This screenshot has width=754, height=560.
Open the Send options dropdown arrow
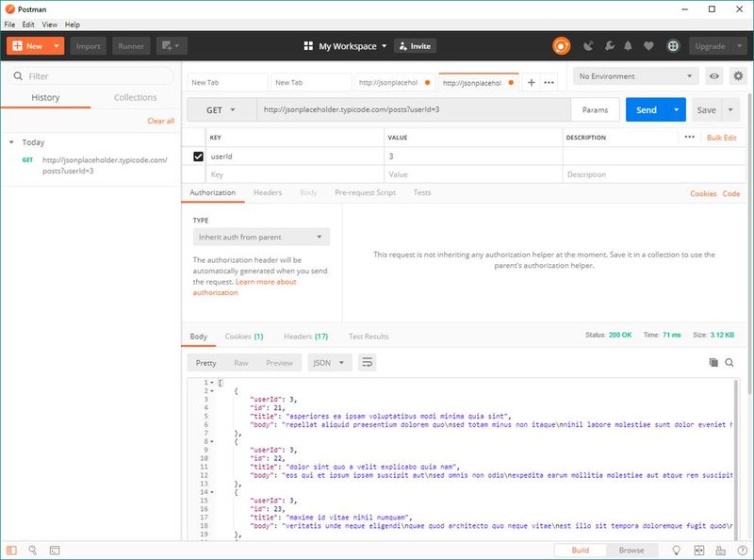tap(676, 110)
